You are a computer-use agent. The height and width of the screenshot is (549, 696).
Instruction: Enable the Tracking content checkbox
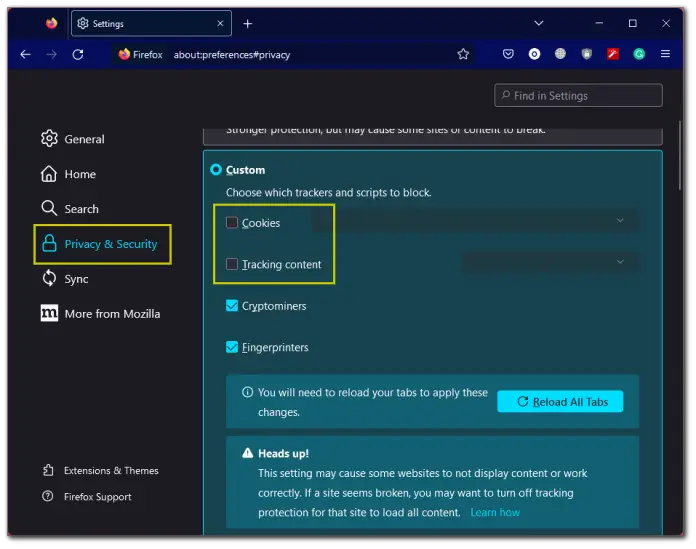click(x=232, y=264)
